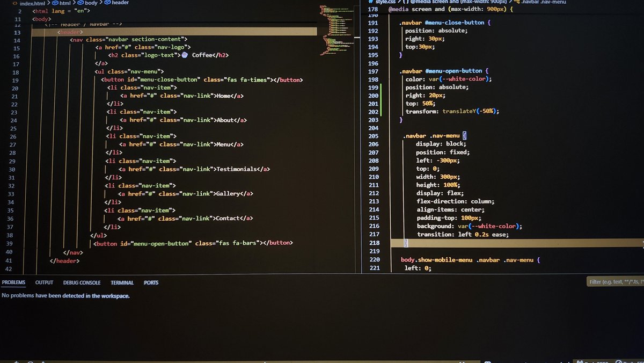The width and height of the screenshot is (644, 363).
Task: Click '.navbar .nav-menu' selector on line 205
Action: point(433,136)
